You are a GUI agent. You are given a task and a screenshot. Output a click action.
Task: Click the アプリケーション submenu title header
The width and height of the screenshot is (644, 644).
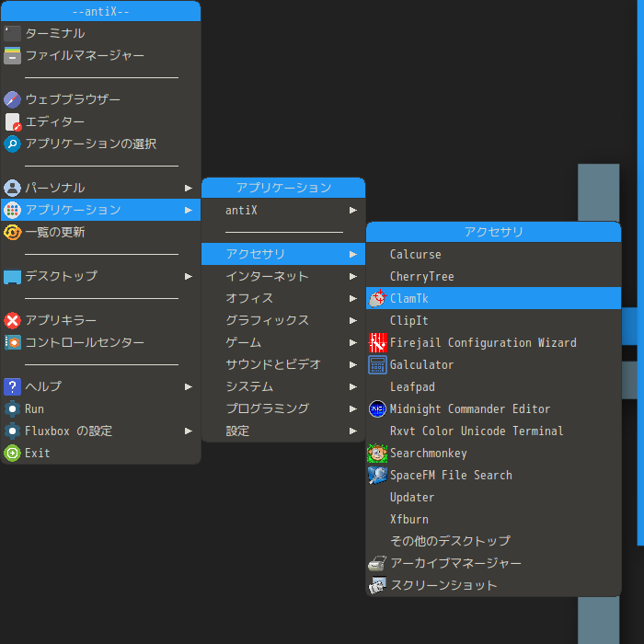[x=283, y=188]
